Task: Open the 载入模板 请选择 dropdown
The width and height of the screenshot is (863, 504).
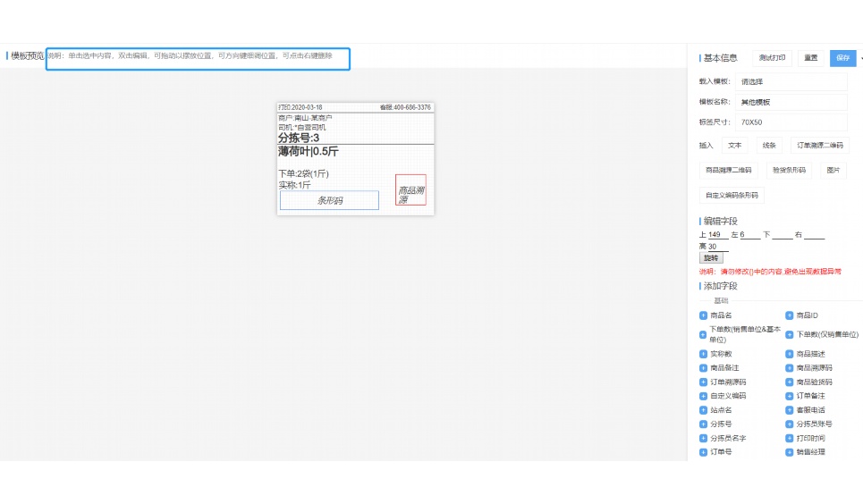Action: coord(791,81)
